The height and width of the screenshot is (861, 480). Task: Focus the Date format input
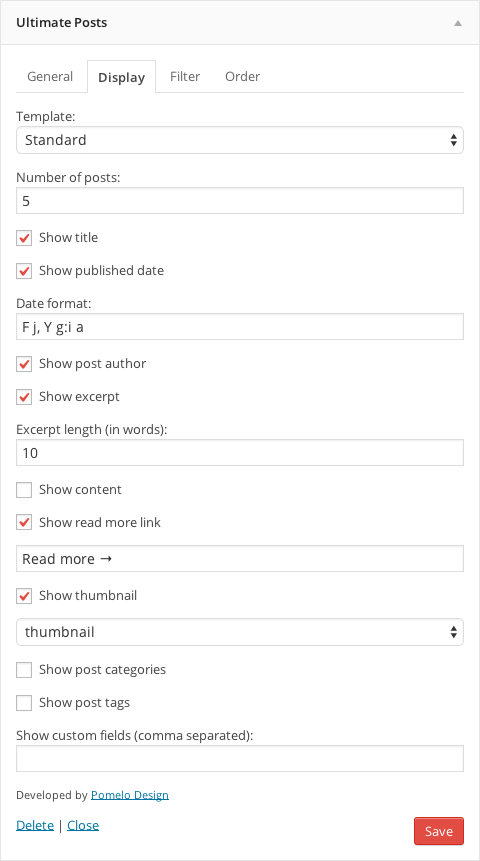pyautogui.click(x=240, y=327)
